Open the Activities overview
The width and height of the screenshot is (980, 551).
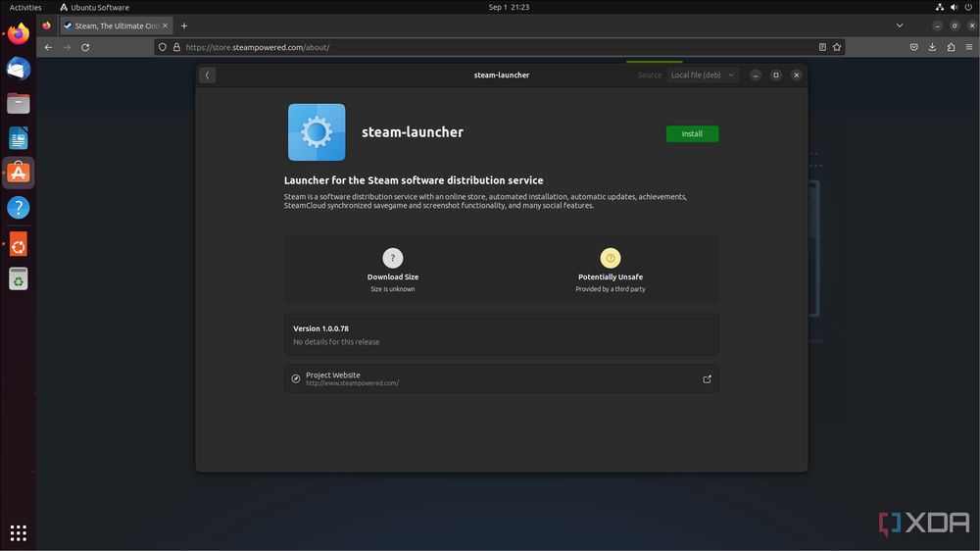(25, 7)
